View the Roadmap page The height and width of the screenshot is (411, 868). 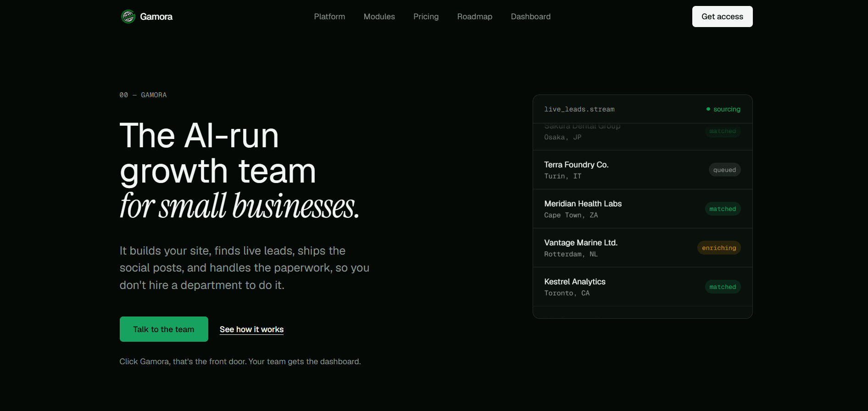[474, 17]
